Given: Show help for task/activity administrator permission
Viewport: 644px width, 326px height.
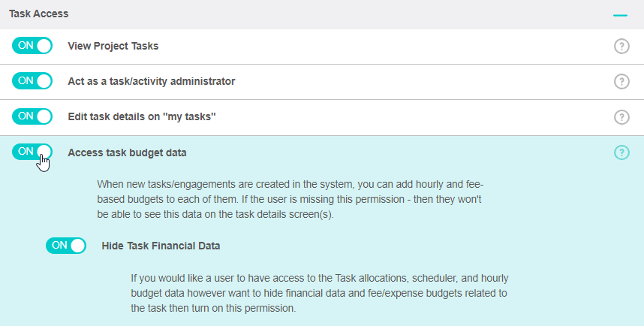Looking at the screenshot, I should coord(621,81).
